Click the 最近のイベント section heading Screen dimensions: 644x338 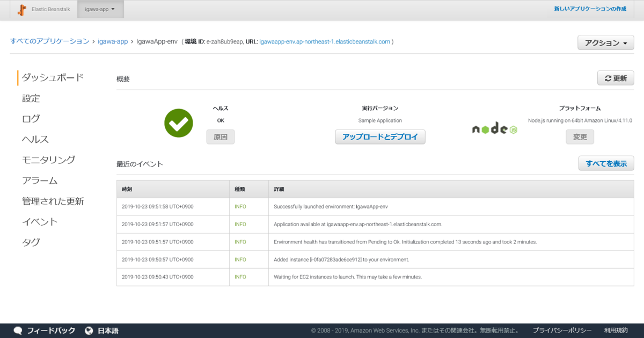click(x=140, y=164)
